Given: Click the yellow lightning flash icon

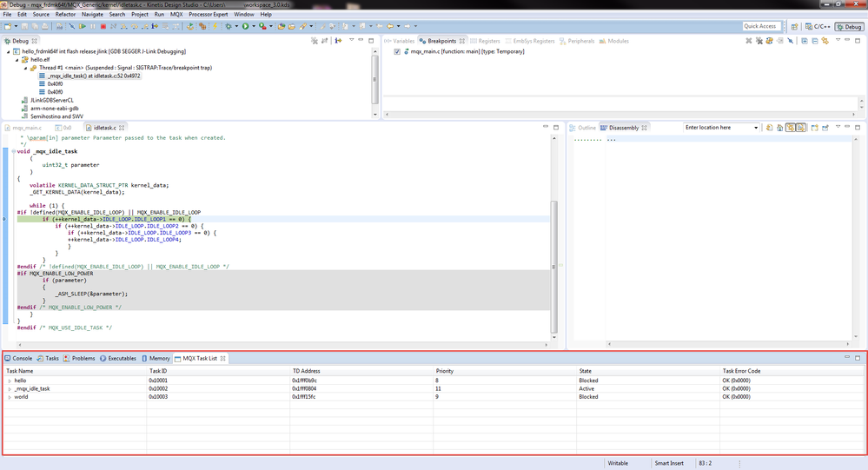Looking at the screenshot, I should click(215, 26).
